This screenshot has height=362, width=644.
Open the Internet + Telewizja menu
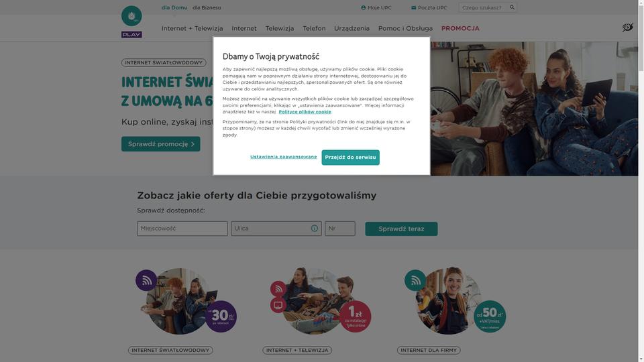(x=192, y=28)
